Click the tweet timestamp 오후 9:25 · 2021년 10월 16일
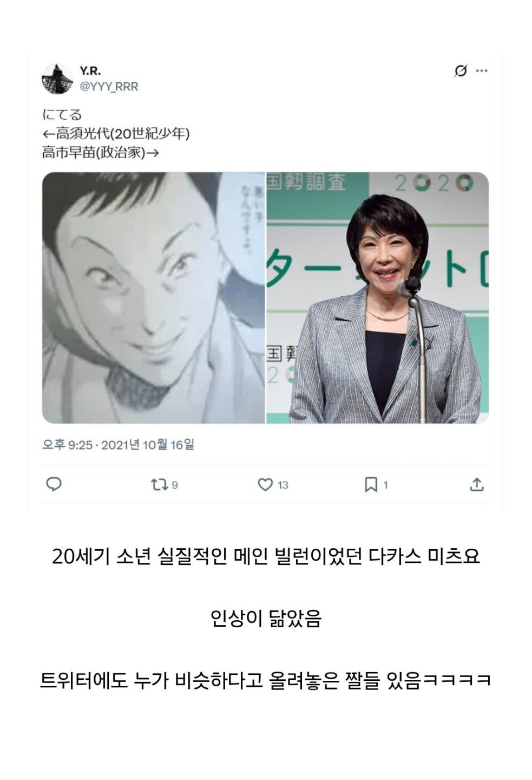 coord(118,445)
